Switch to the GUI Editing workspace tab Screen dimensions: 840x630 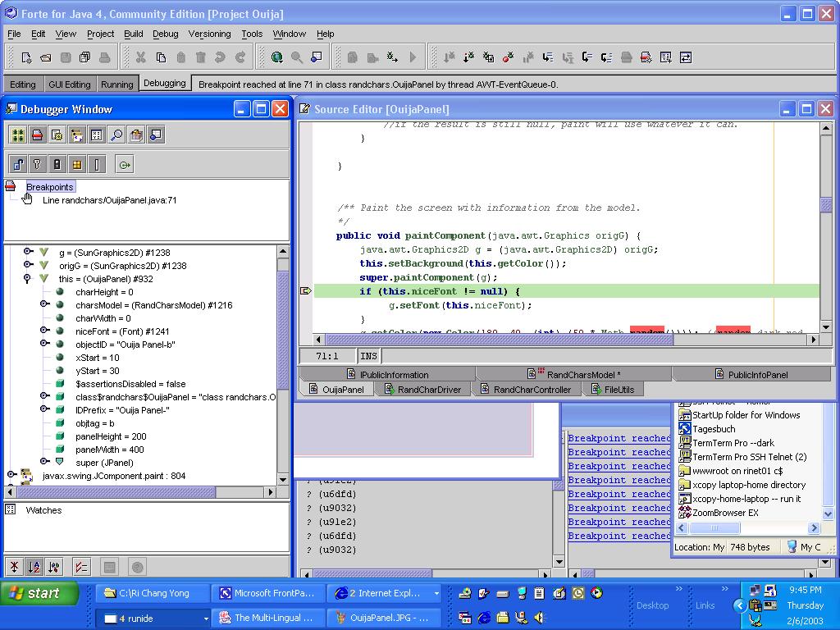pyautogui.click(x=70, y=84)
